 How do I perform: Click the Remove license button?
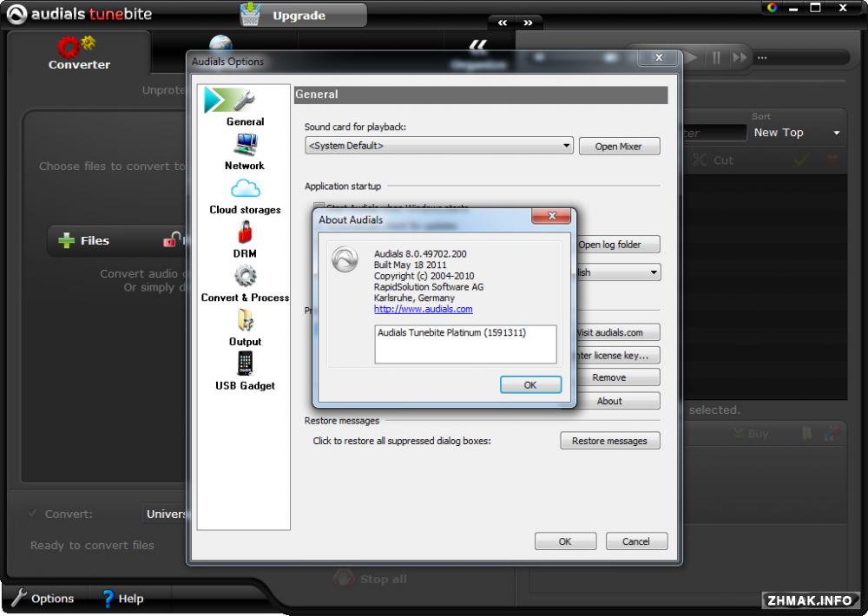(616, 377)
